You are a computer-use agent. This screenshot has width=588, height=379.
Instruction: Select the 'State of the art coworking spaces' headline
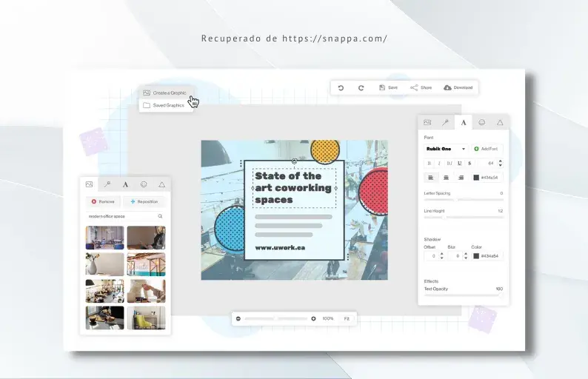(293, 188)
